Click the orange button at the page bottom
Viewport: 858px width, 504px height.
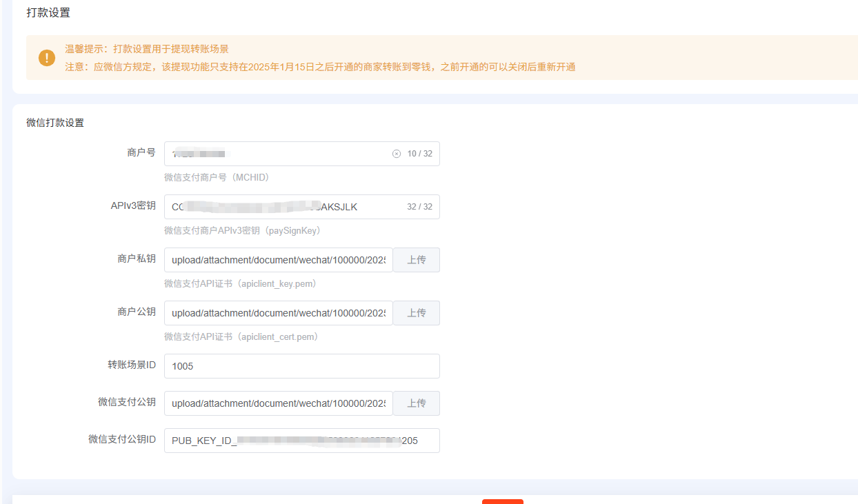pyautogui.click(x=502, y=501)
